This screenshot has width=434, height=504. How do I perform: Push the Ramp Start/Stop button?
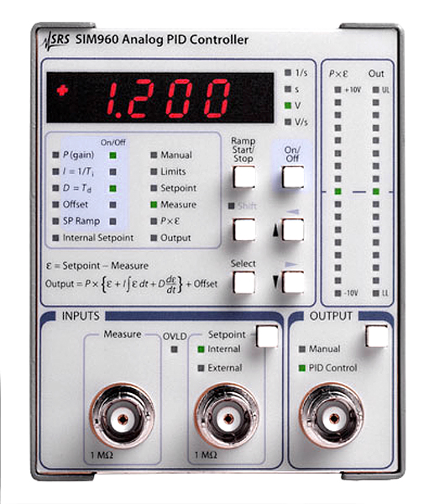point(244,176)
